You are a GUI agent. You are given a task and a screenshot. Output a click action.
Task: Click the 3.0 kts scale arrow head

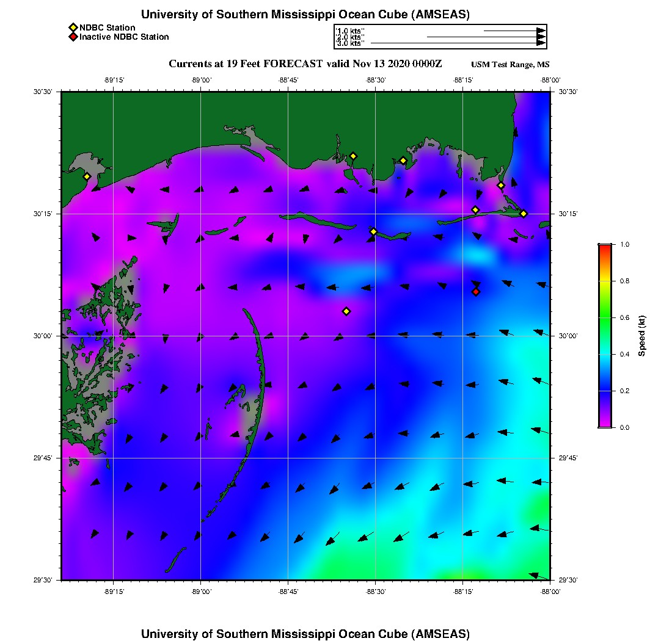pyautogui.click(x=541, y=43)
